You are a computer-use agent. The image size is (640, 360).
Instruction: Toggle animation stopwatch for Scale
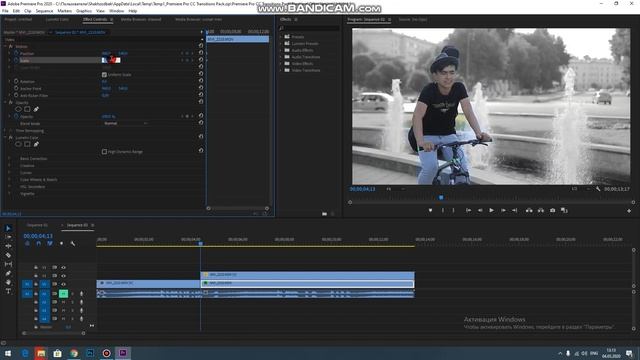click(x=16, y=60)
